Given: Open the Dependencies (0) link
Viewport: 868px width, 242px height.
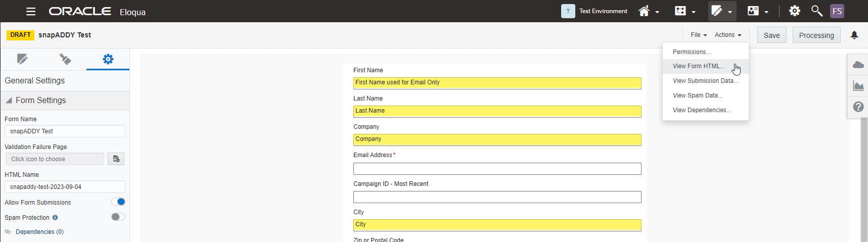Looking at the screenshot, I should coord(39,232).
